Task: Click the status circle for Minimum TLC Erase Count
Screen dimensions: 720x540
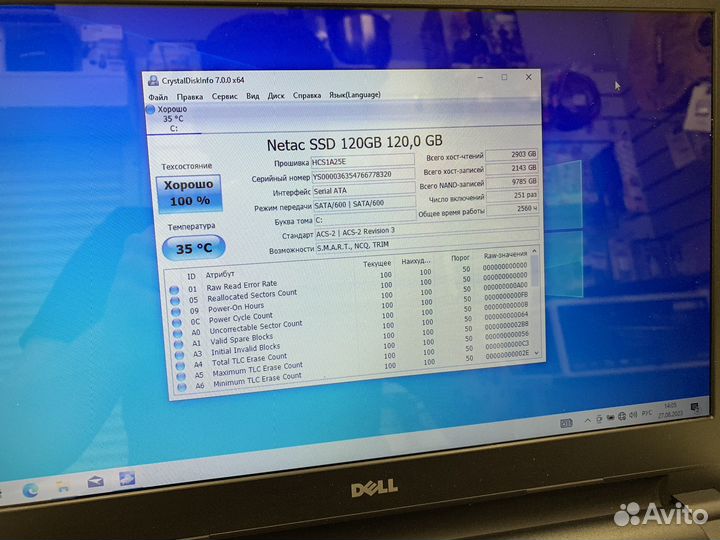Action: [x=182, y=387]
